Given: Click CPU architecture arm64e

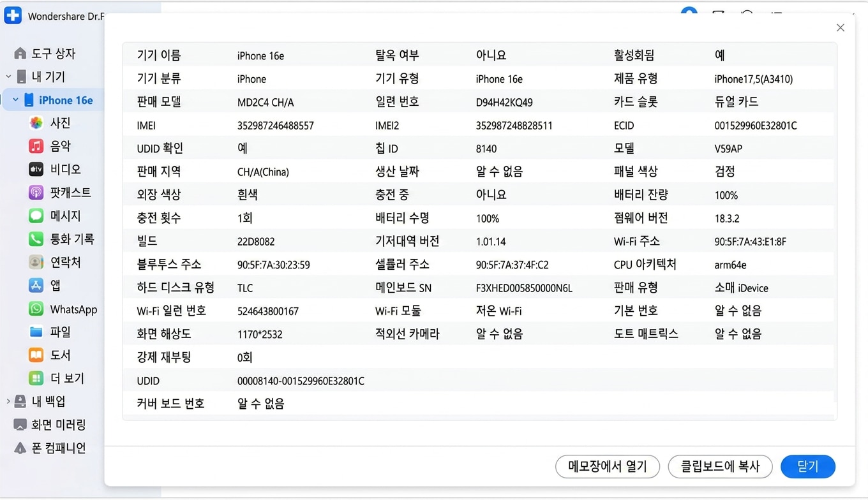Looking at the screenshot, I should [731, 265].
